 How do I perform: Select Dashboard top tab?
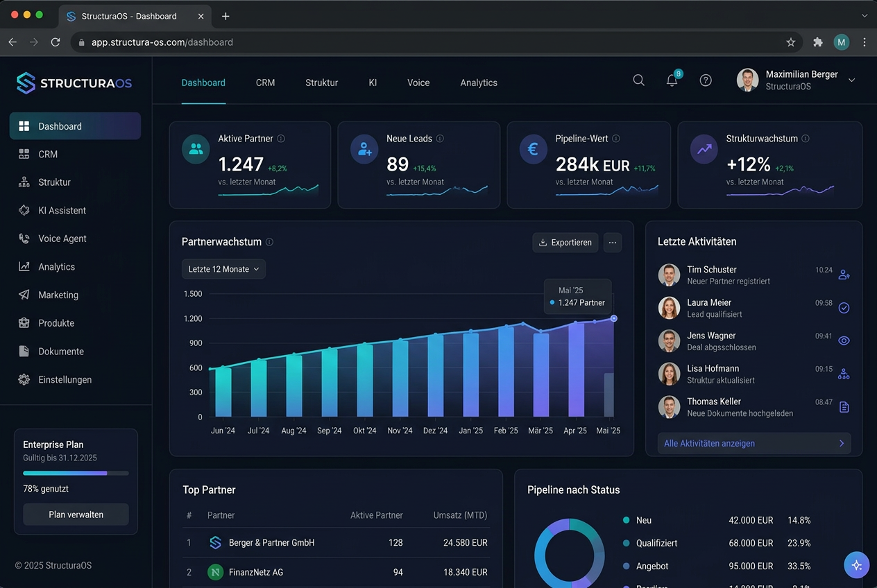(203, 83)
